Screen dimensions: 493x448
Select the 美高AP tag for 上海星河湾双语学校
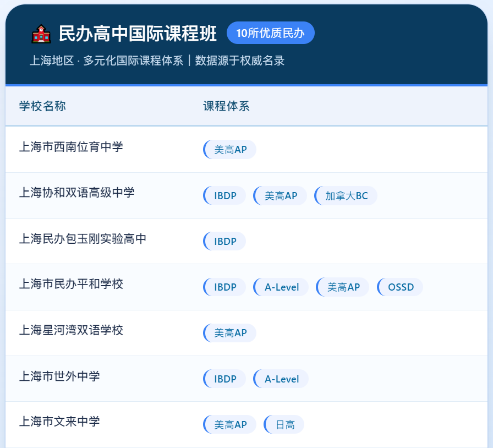pos(229,332)
